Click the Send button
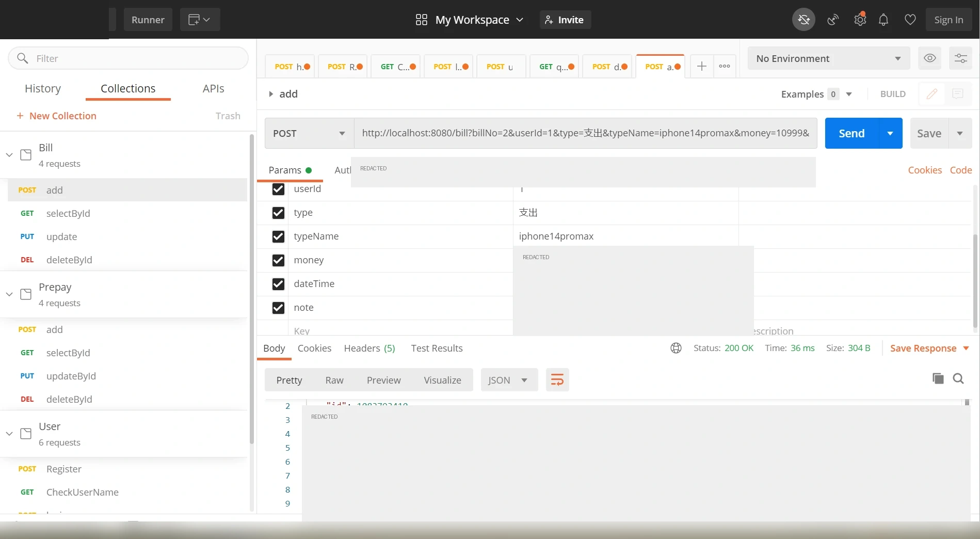The width and height of the screenshot is (980, 539). click(852, 133)
